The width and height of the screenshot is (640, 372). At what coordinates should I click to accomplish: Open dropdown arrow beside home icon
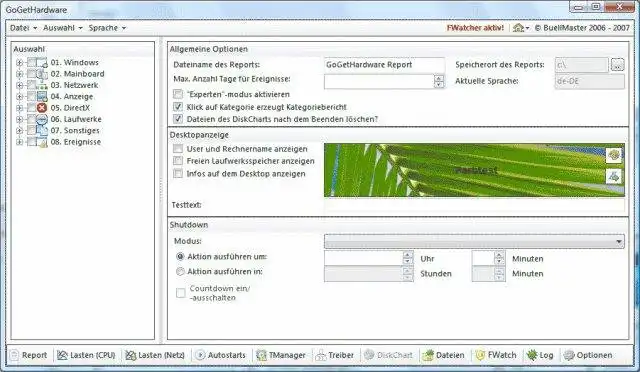[x=527, y=28]
